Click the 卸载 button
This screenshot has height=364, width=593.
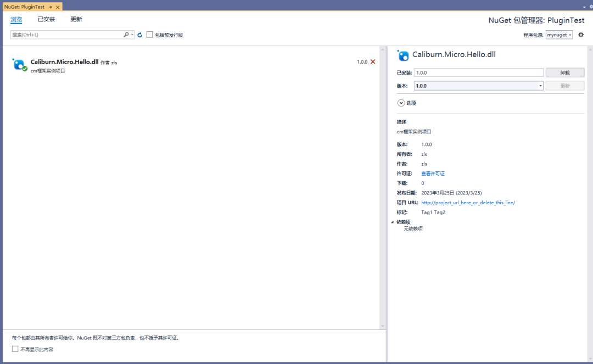pos(564,72)
